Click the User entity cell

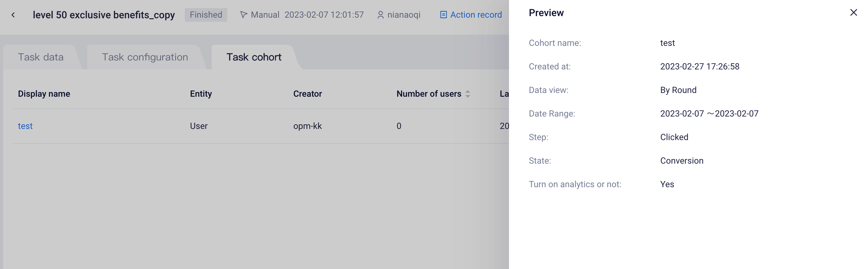(x=199, y=126)
